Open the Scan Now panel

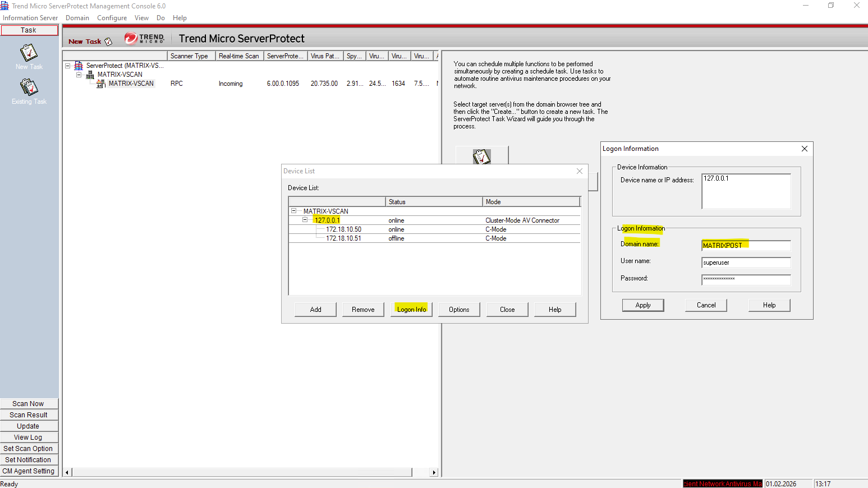point(29,404)
